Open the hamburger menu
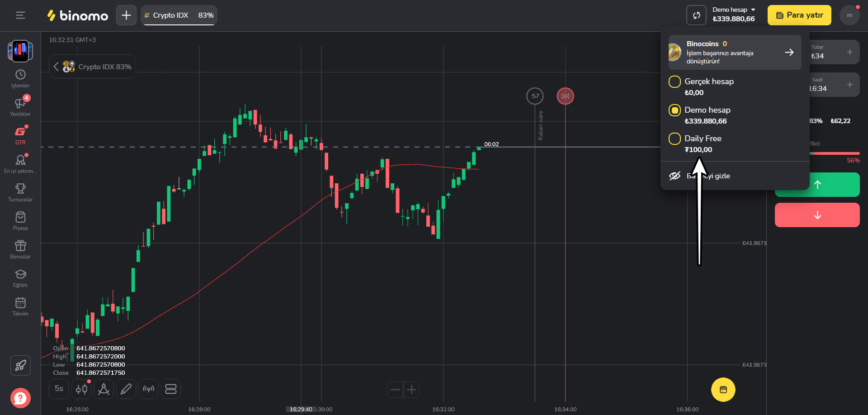Viewport: 868px width, 415px height. pos(20,15)
